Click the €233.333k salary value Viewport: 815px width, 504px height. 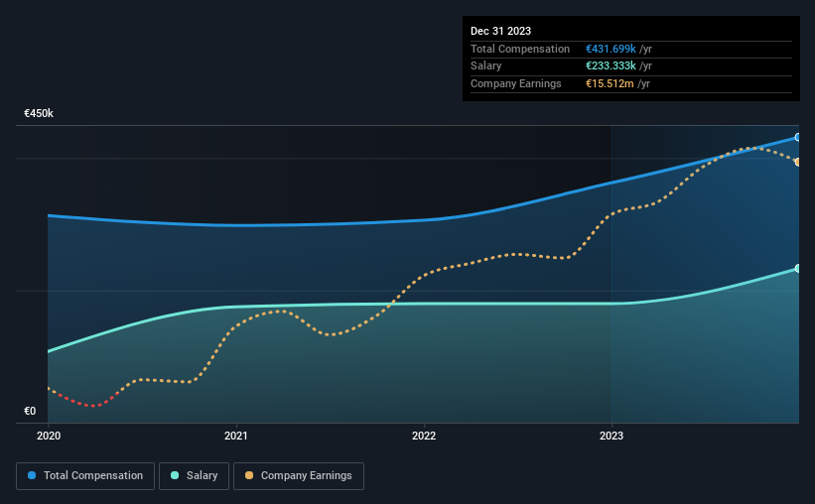[611, 66]
